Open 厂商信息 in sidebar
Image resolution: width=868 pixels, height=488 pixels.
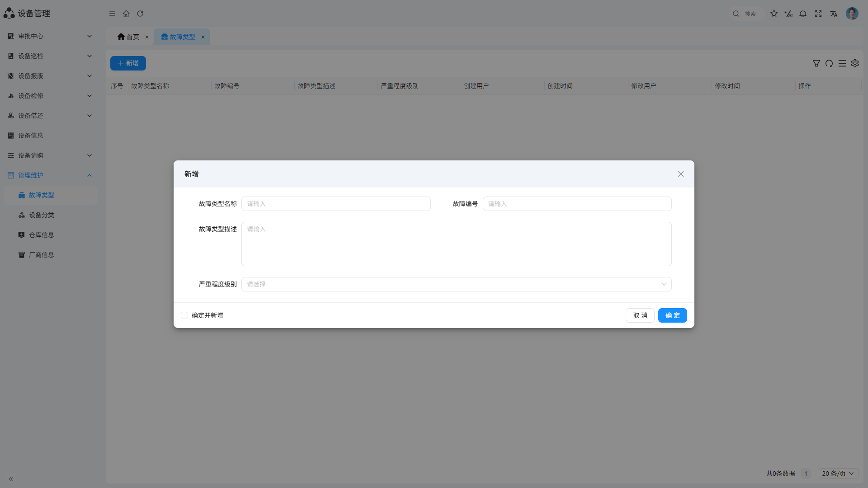point(51,255)
